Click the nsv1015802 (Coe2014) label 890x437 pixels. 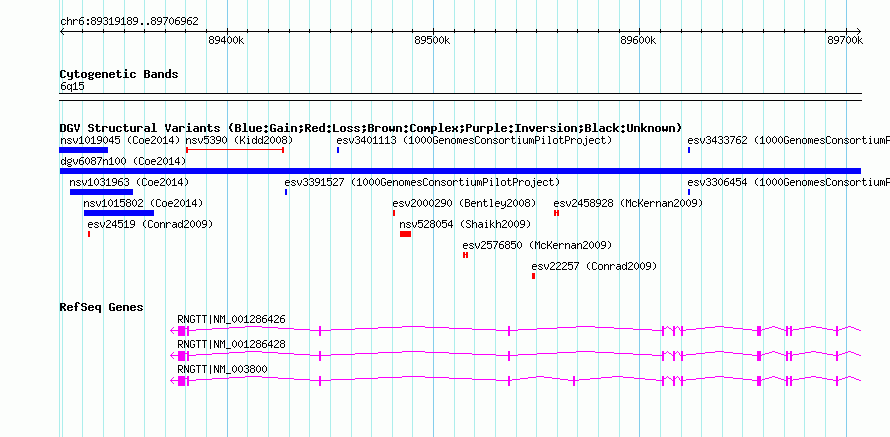coord(143,203)
